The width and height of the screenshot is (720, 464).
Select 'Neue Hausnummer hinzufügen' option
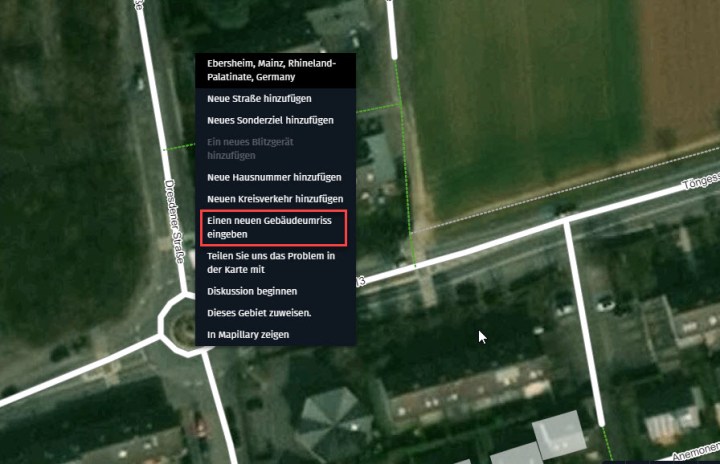tap(276, 177)
